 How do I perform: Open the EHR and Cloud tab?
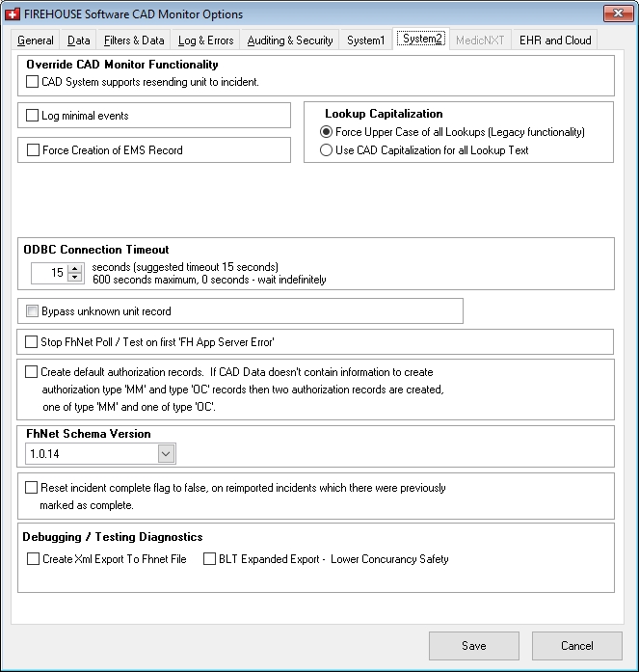555,40
